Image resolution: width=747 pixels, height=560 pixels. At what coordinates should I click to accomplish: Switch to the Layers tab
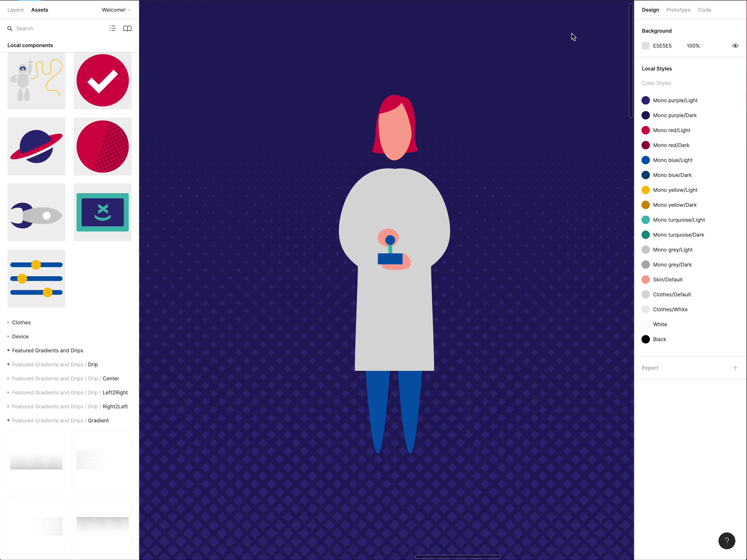point(16,10)
